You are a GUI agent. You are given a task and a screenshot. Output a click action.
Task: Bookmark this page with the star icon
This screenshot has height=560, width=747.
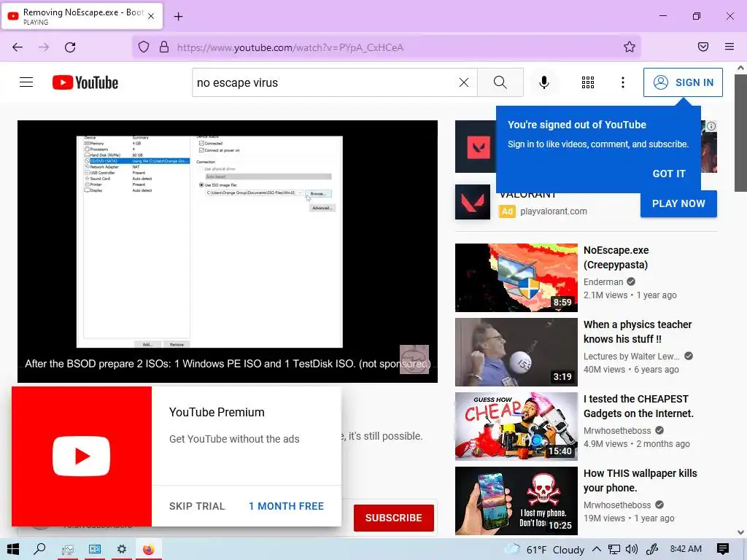coord(630,47)
